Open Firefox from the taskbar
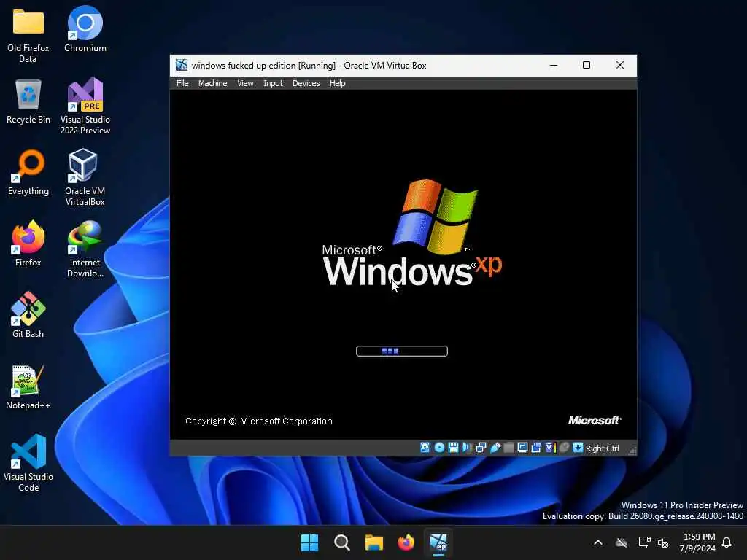 click(x=406, y=542)
